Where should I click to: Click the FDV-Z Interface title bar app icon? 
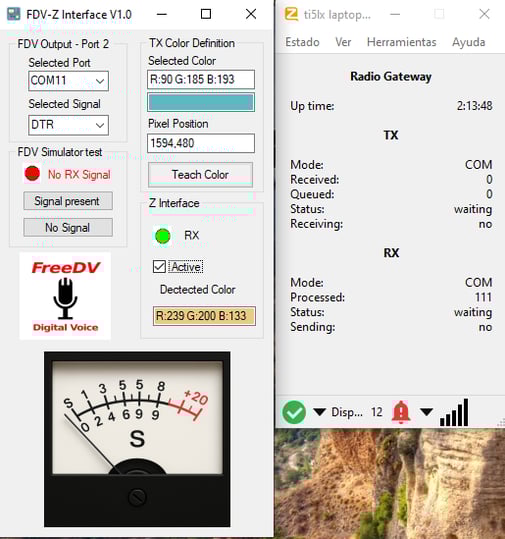13,14
